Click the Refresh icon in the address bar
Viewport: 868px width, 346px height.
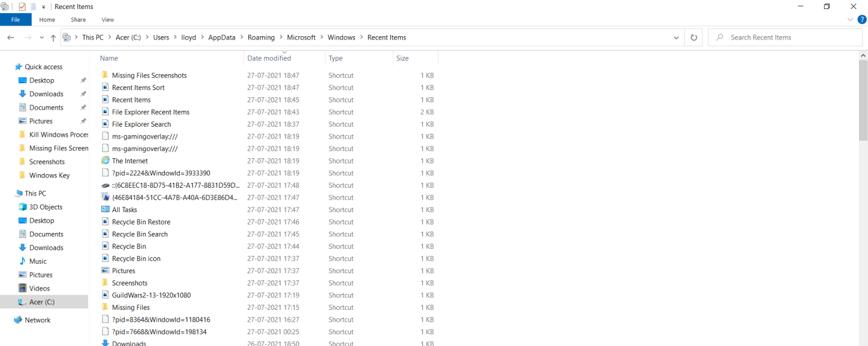693,37
